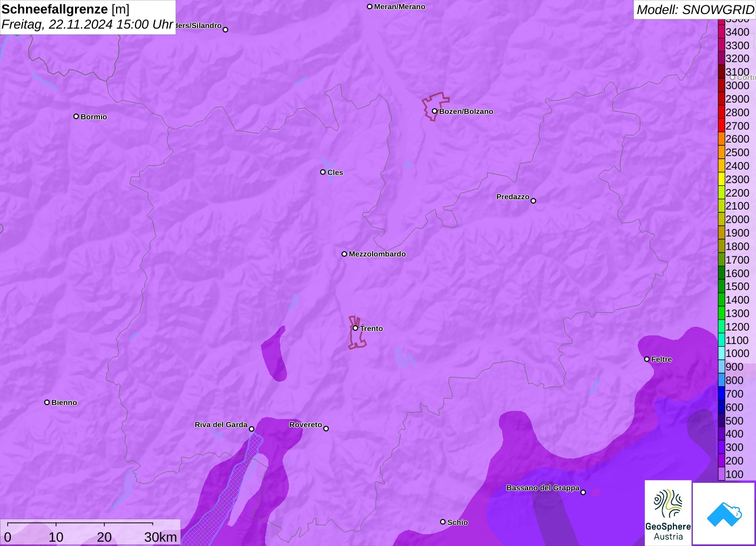Click the 100 legend value label
Screen dimensions: 756x546
click(734, 474)
